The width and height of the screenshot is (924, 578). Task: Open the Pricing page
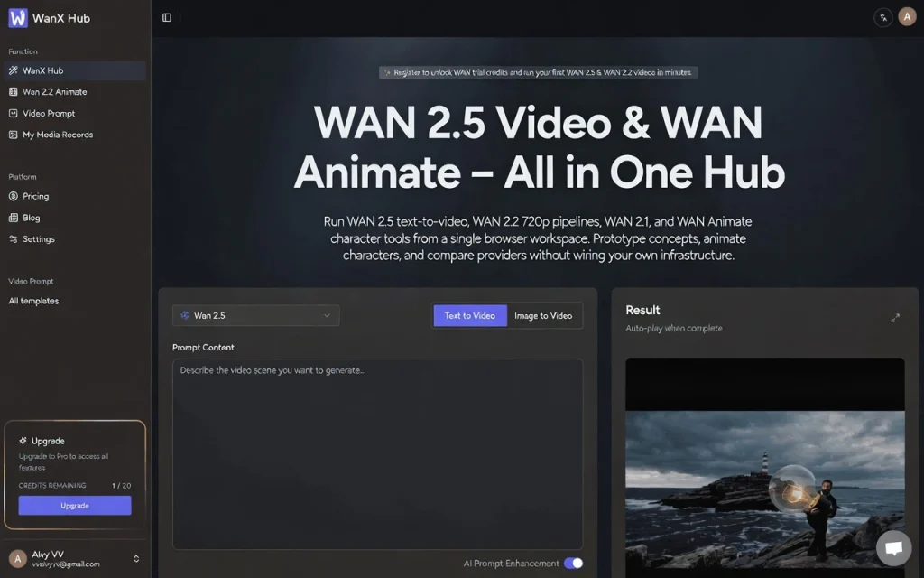35,196
